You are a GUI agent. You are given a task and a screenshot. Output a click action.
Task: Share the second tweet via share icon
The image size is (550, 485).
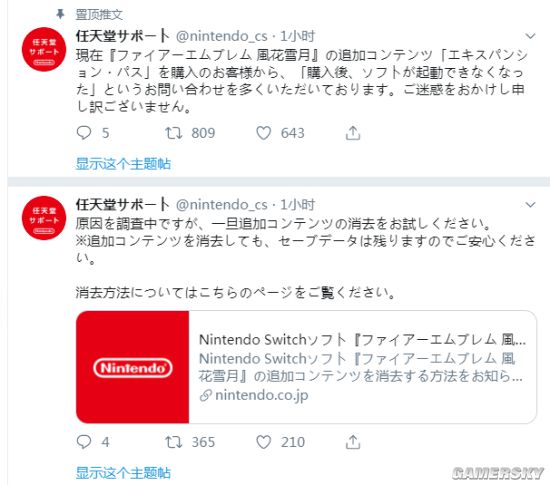(353, 442)
